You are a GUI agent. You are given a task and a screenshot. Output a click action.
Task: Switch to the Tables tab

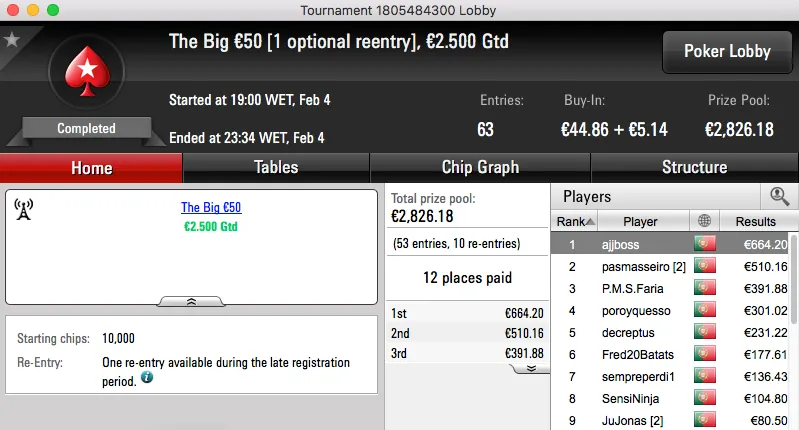[276, 167]
